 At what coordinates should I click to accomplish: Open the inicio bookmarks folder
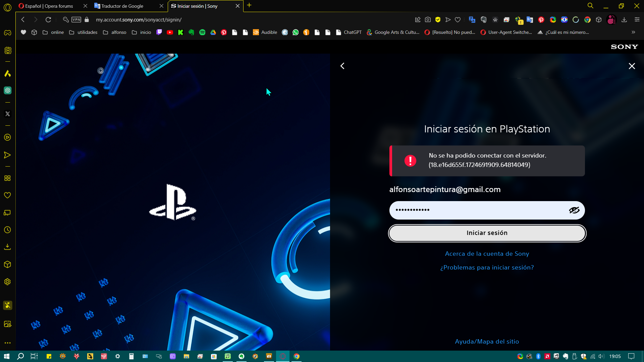(x=142, y=33)
